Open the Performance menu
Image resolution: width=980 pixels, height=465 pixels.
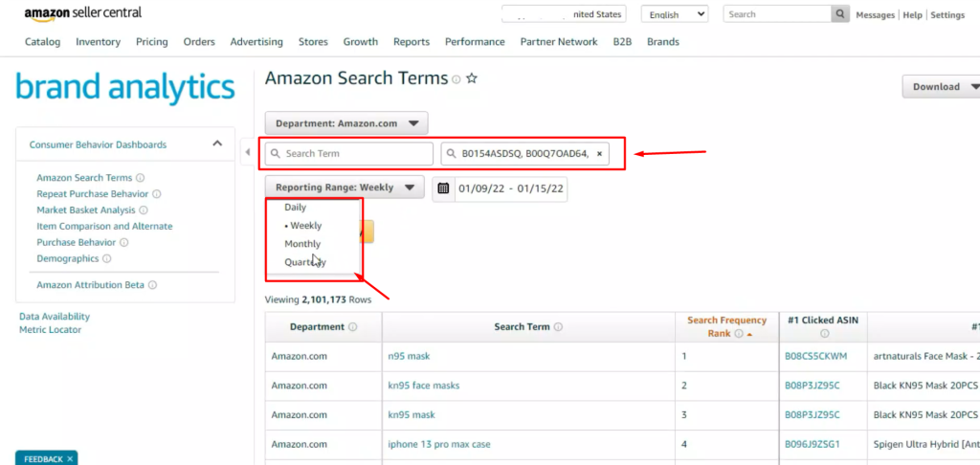(475, 42)
